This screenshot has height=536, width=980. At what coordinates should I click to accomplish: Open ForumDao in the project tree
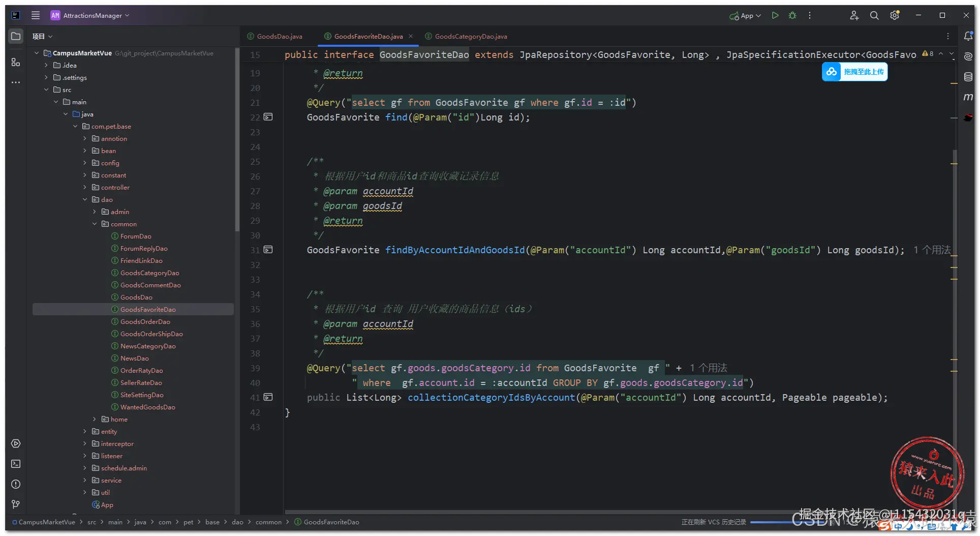(x=136, y=236)
